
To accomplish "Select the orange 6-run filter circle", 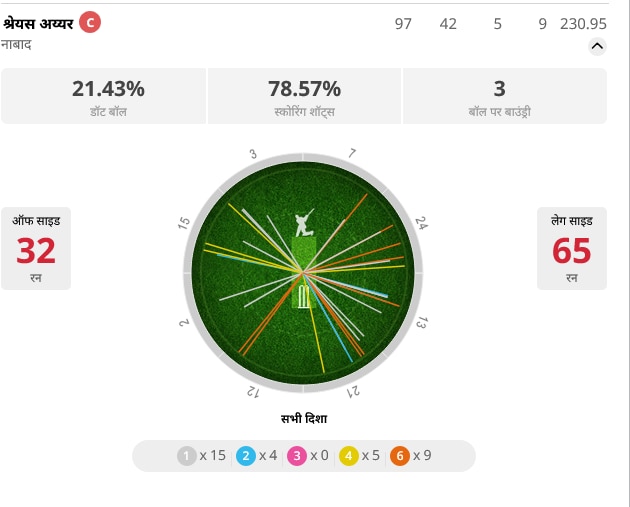I will (x=400, y=456).
